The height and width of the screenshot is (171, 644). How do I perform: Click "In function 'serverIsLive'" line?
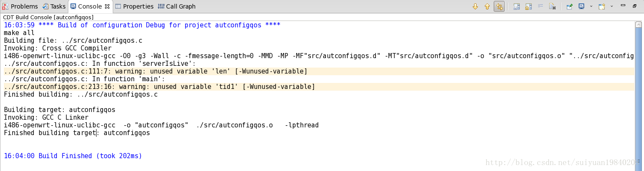100,64
